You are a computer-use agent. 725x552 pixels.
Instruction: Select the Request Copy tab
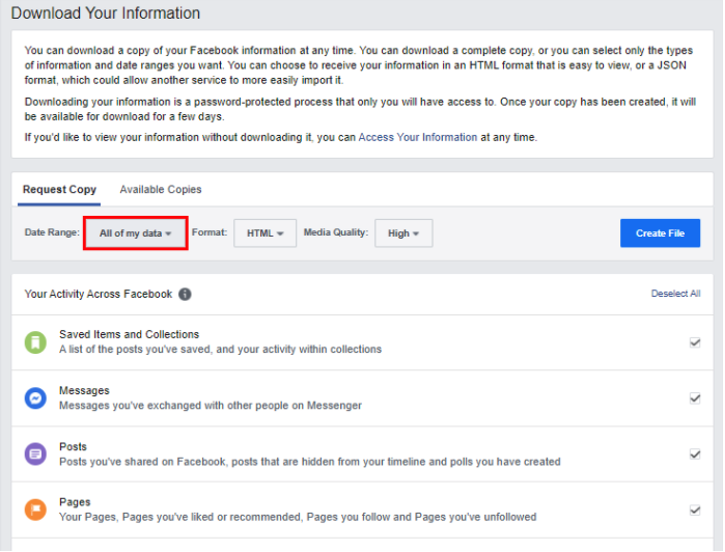59,190
